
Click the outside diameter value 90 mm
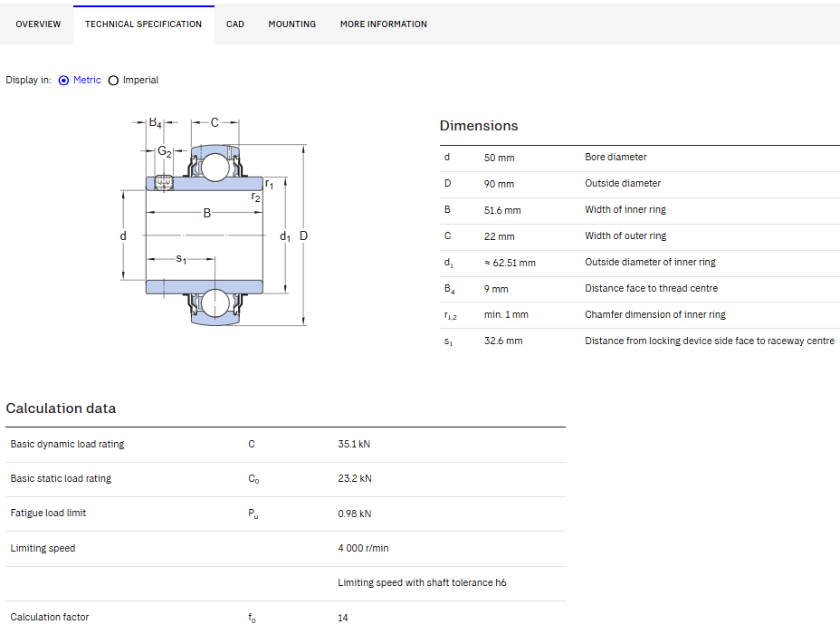pos(500,184)
